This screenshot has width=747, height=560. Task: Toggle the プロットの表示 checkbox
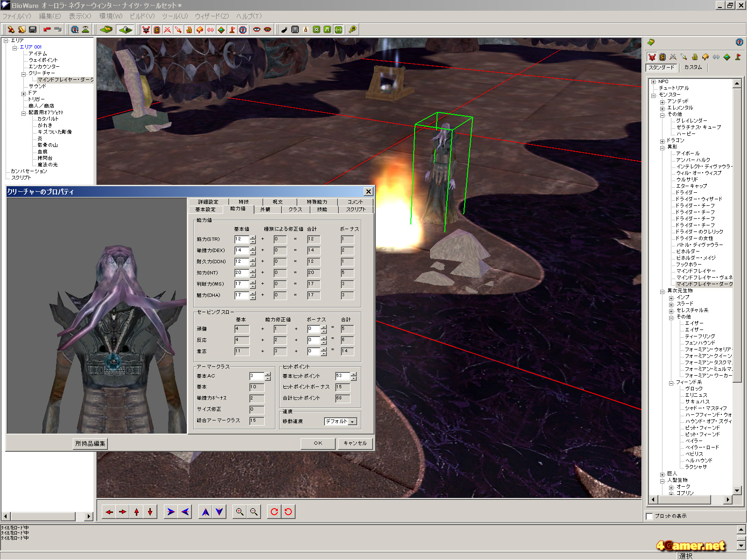649,516
